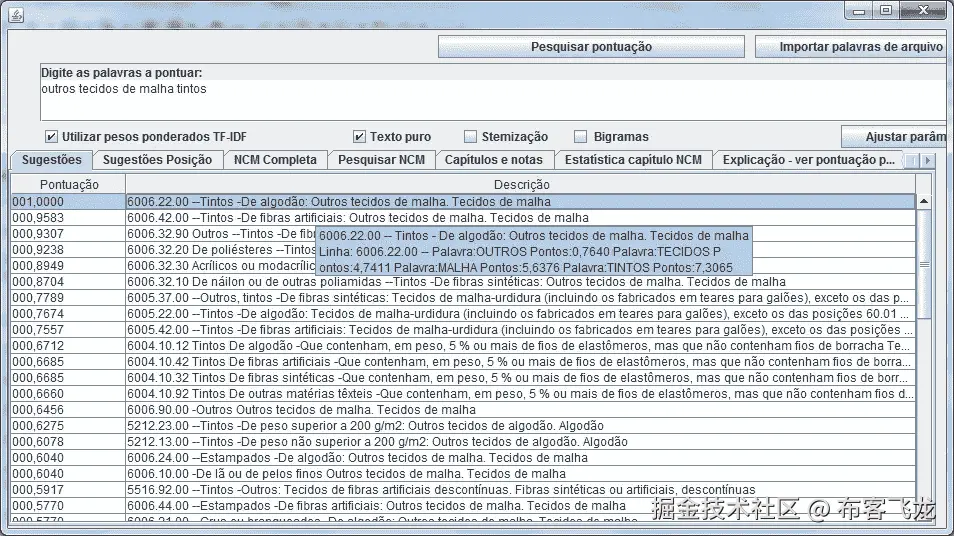Click the tab strip scroll-right arrow
Image resolution: width=954 pixels, height=540 pixels.
pyautogui.click(x=927, y=161)
